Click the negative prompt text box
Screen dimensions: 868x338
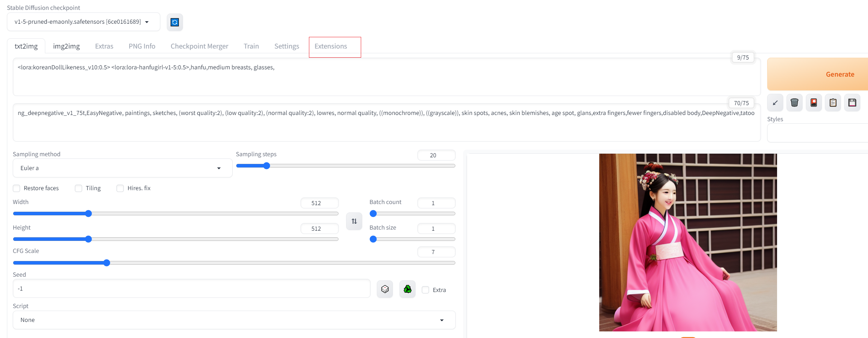(x=387, y=123)
